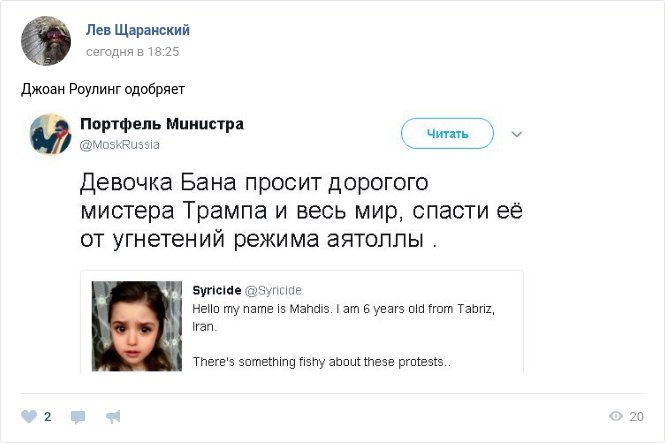
Task: Open the post timestamp сегодня в 18:25
Action: (132, 52)
